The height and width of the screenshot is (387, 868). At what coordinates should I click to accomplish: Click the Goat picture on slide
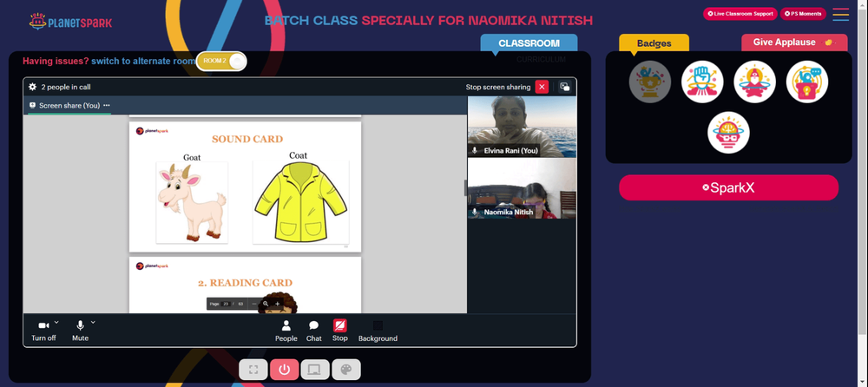(192, 203)
